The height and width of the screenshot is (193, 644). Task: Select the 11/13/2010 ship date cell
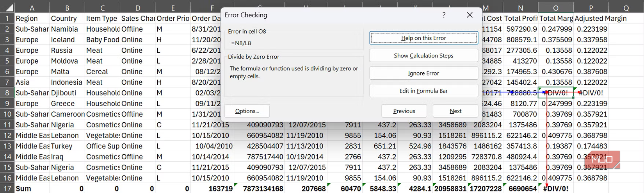click(306, 146)
